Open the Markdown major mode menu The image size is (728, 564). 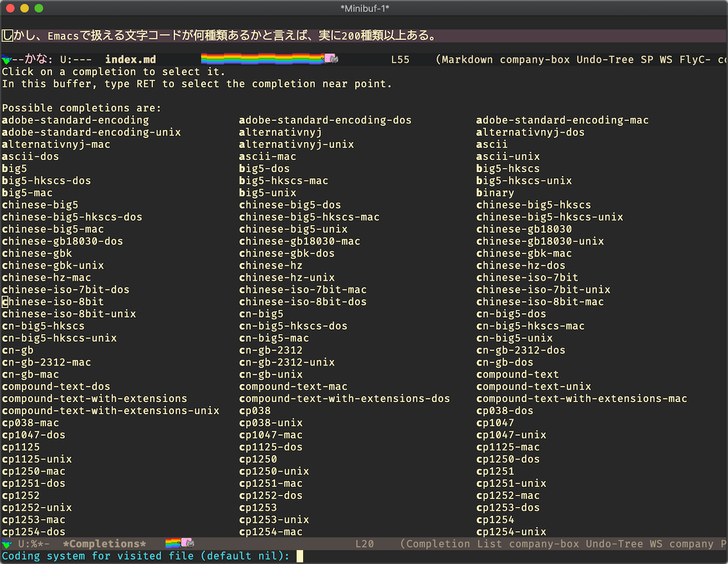point(468,59)
